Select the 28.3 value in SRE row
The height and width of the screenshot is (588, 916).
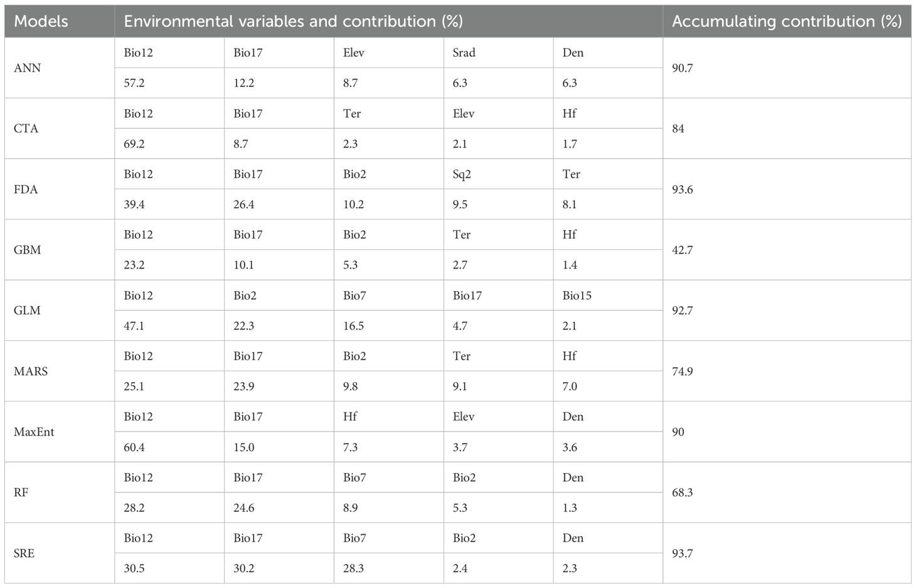coord(353,568)
